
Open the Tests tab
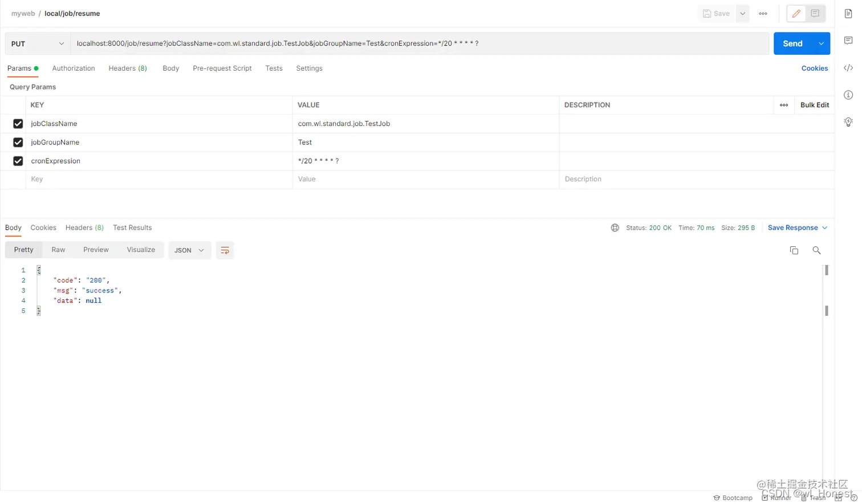(x=274, y=68)
